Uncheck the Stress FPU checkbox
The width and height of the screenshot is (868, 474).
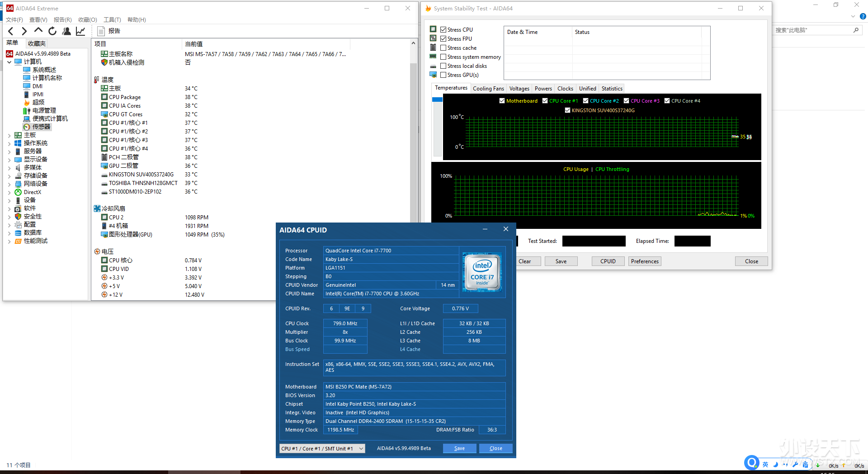443,39
